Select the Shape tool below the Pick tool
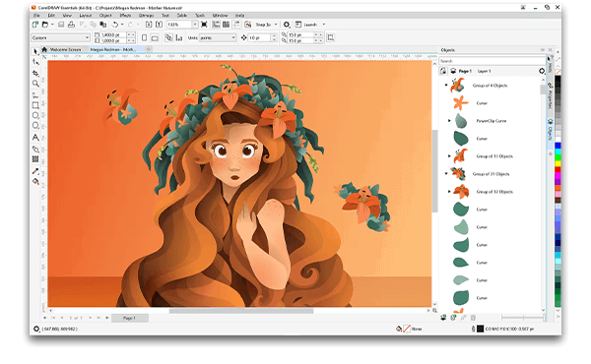The image size is (591, 364). [35, 62]
